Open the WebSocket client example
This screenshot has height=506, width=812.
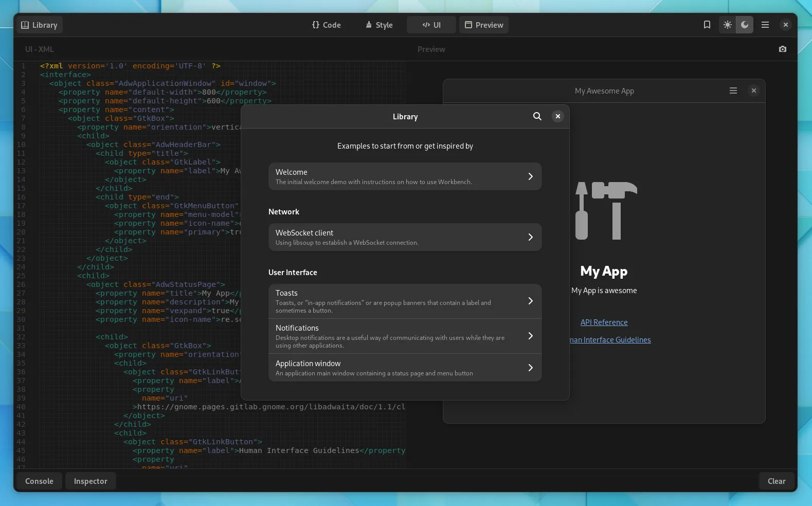405,237
